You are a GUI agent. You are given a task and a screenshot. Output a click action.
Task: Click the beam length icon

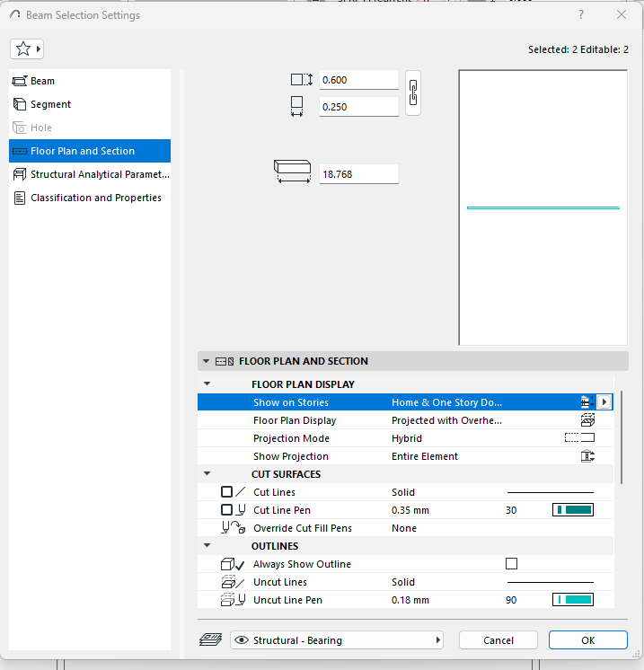(x=292, y=172)
